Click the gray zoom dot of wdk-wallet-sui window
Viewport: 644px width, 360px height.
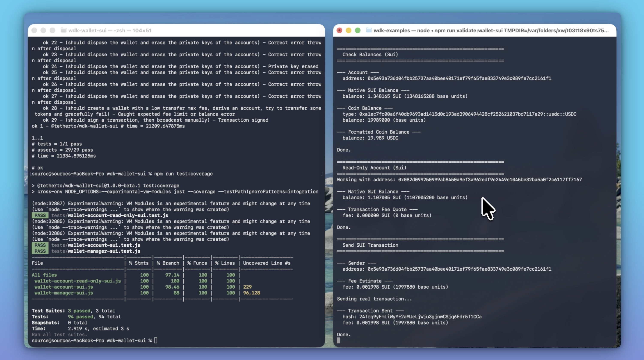point(52,30)
